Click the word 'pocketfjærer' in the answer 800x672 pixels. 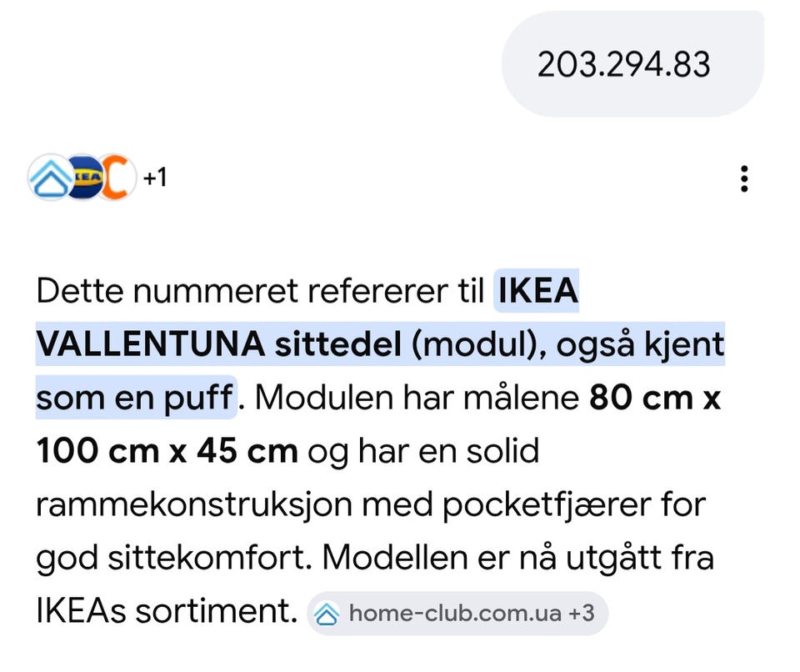(x=547, y=505)
